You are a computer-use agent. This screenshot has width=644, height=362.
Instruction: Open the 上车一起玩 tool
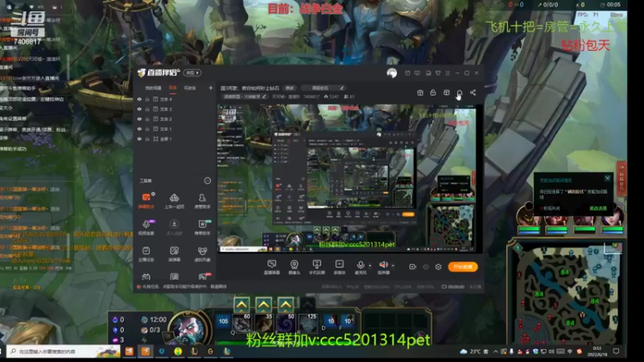coord(174,200)
